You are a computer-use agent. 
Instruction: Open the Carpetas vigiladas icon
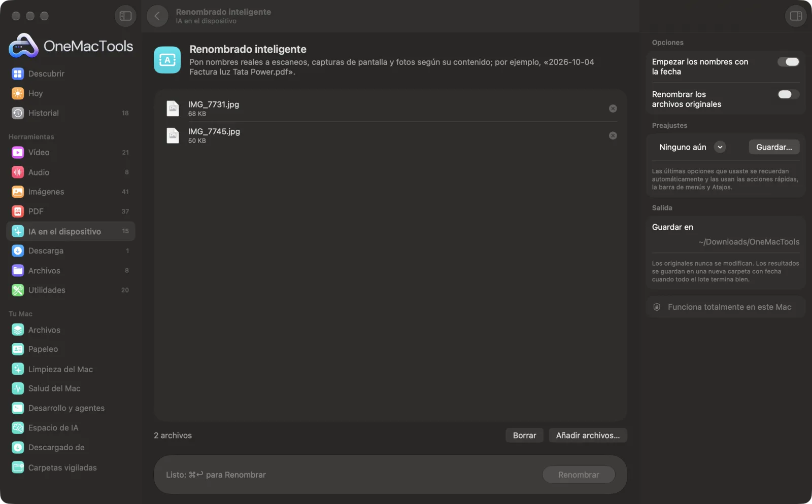click(18, 468)
